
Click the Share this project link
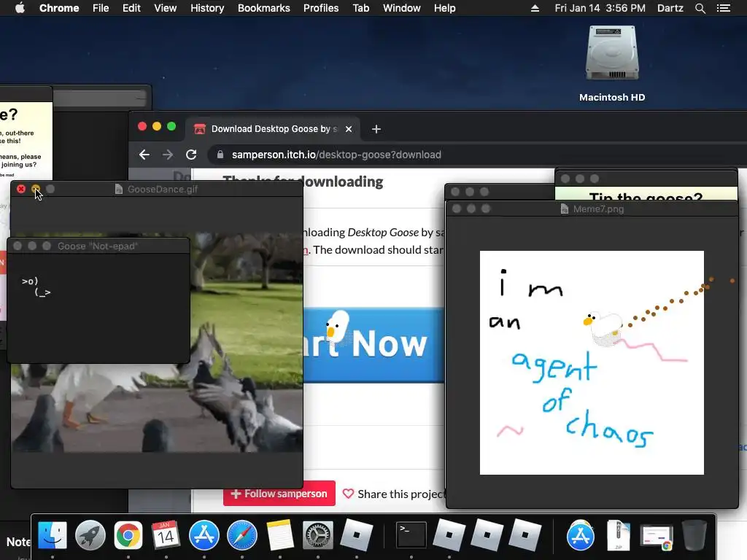pyautogui.click(x=394, y=494)
